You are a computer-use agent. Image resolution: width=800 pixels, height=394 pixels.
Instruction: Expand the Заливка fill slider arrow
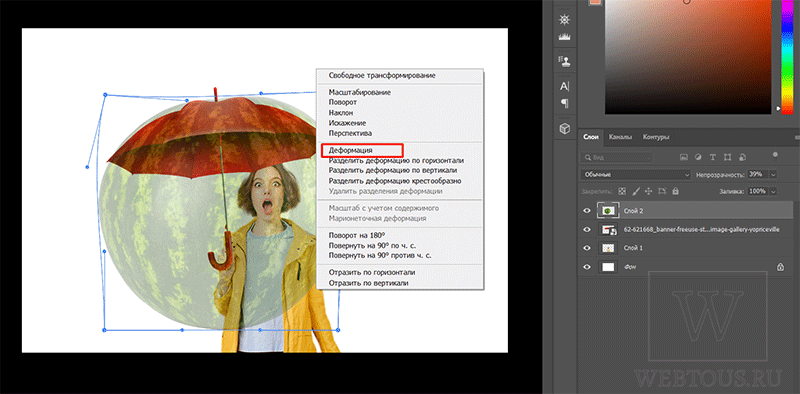(x=773, y=191)
